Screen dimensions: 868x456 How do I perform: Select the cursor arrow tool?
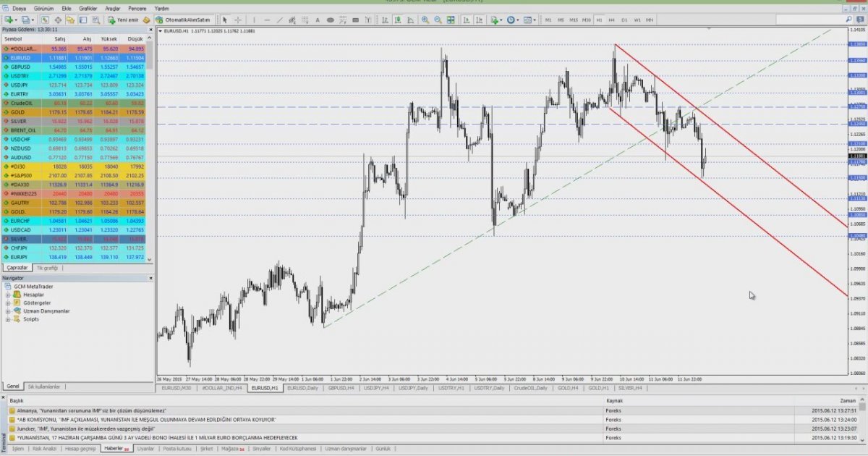coord(225,20)
